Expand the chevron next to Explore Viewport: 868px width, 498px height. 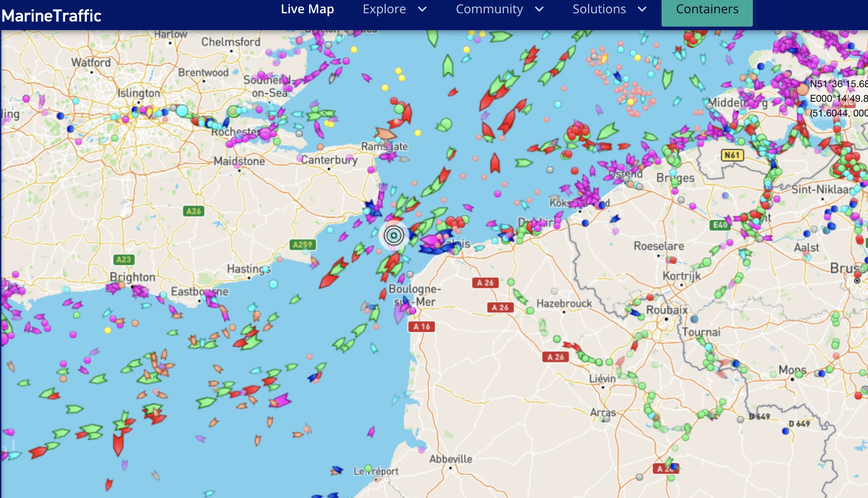click(422, 9)
